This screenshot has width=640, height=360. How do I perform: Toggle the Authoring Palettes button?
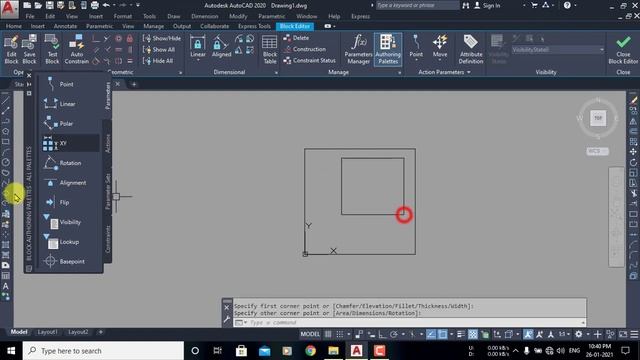(388, 50)
